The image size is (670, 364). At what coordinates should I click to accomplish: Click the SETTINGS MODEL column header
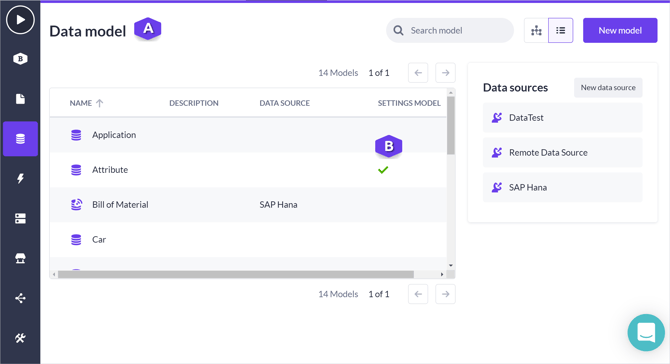point(409,103)
